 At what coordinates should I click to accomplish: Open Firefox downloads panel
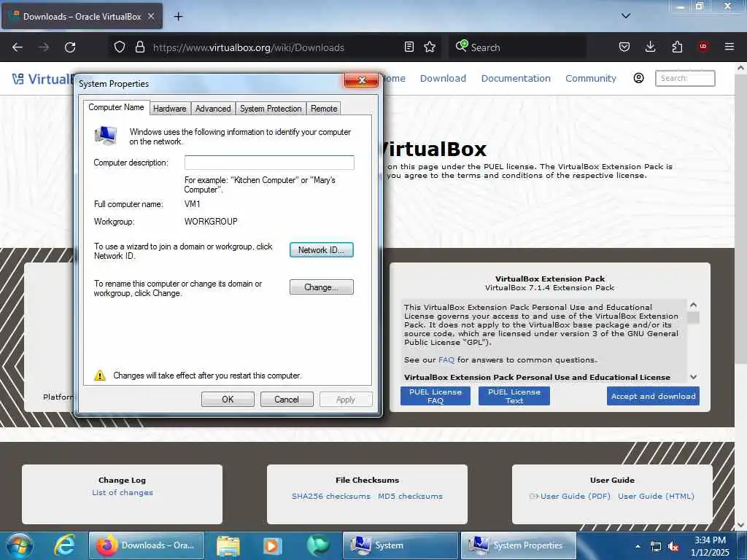[x=650, y=47]
